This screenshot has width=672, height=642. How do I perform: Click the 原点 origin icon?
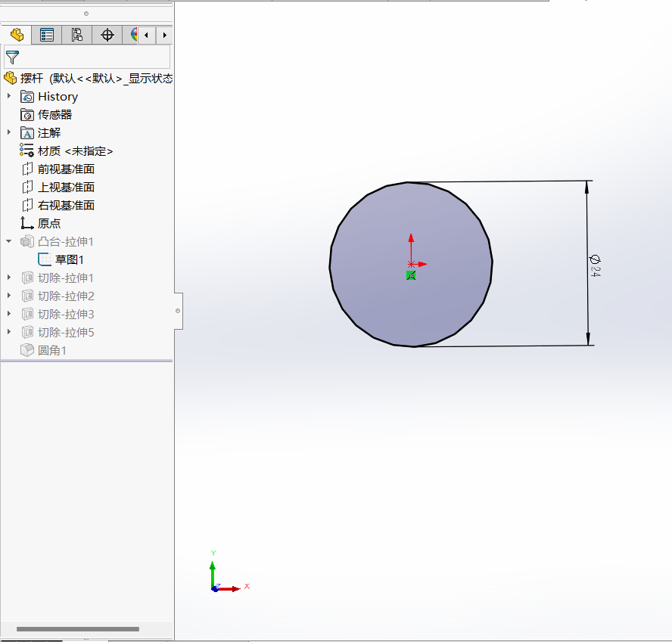tap(27, 223)
